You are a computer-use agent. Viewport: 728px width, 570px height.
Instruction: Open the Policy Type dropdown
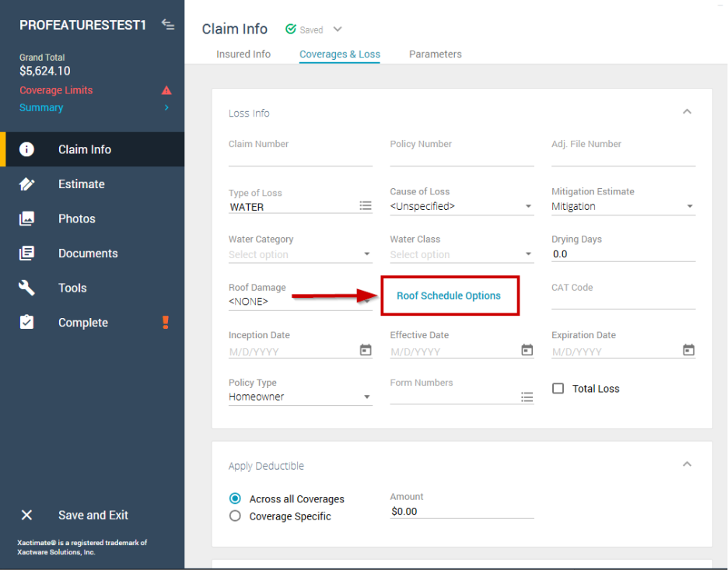point(367,397)
